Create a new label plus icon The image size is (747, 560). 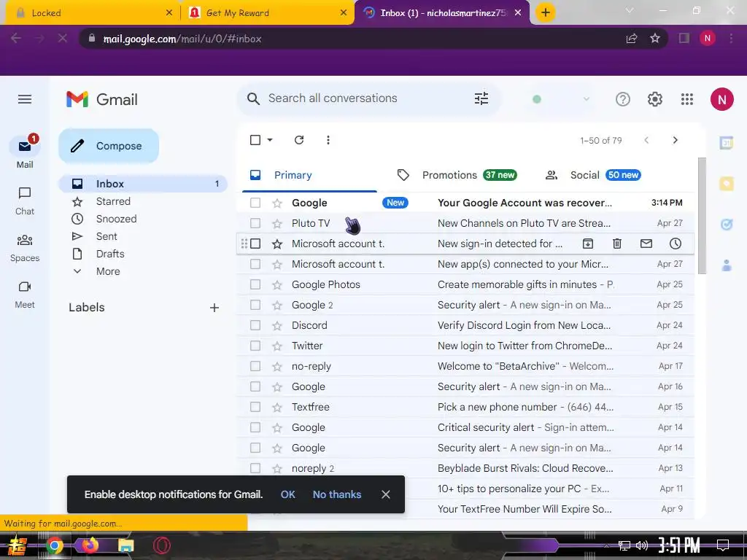(x=214, y=308)
